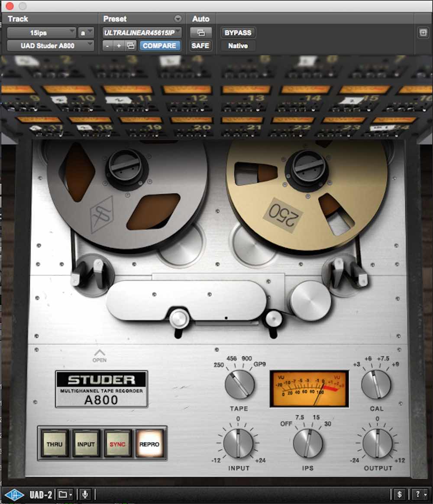Open the insert position 'a' dropdown
The width and height of the screenshot is (433, 504).
coord(86,33)
